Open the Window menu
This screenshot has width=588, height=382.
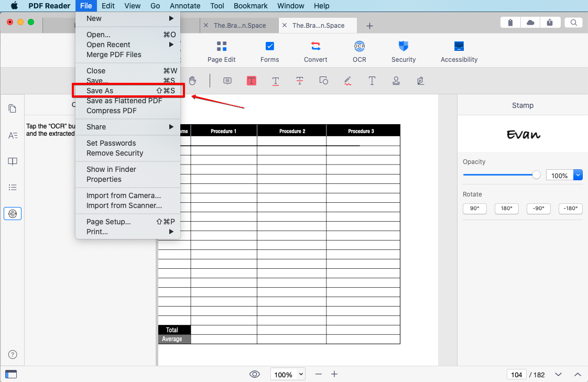[x=291, y=6]
